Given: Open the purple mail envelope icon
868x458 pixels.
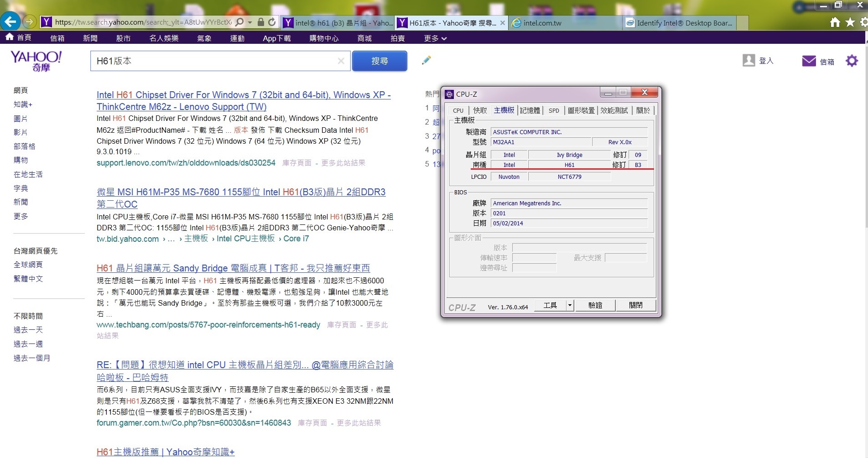Looking at the screenshot, I should click(809, 61).
